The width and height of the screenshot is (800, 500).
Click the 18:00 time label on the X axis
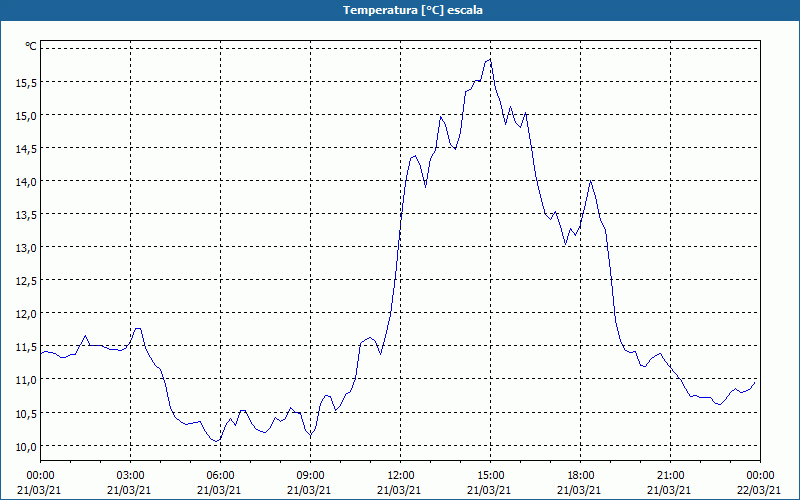pos(581,476)
